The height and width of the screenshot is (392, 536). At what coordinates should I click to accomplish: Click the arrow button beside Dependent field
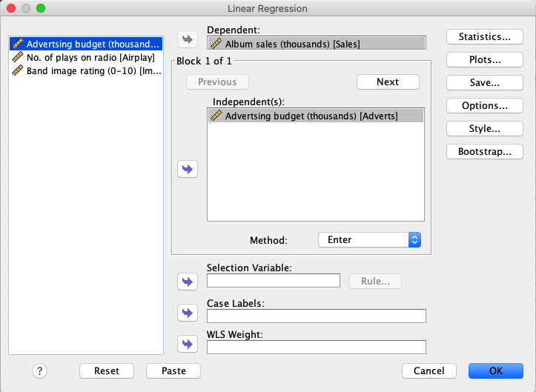(188, 39)
